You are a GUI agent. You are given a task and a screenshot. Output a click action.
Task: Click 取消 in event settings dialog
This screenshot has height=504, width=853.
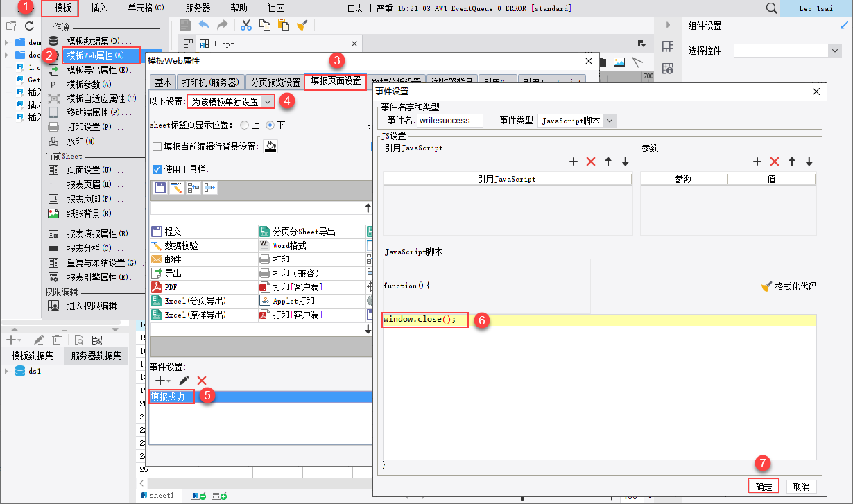[x=802, y=487]
